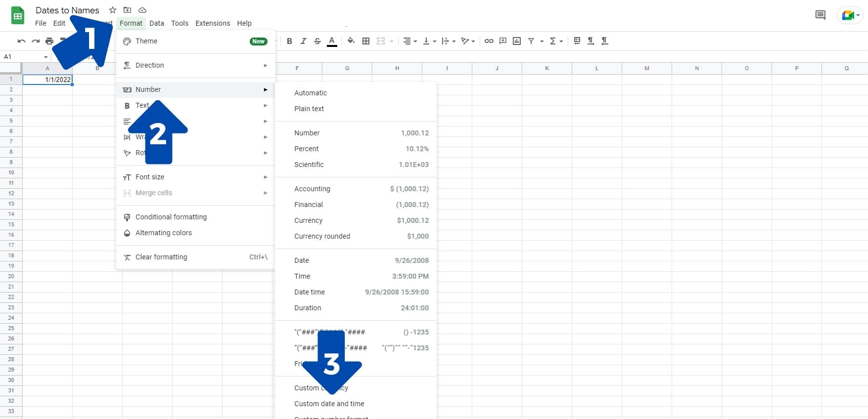Choose Number submenu item
868x419 pixels.
195,89
